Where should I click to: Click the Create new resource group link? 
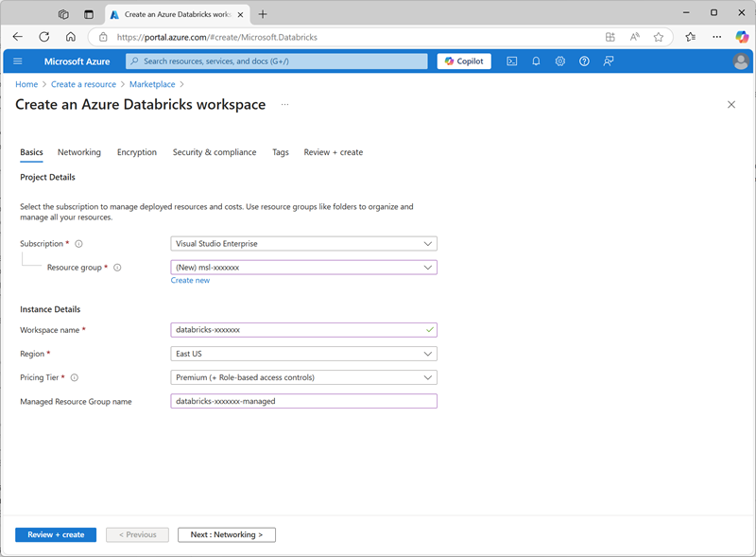191,281
